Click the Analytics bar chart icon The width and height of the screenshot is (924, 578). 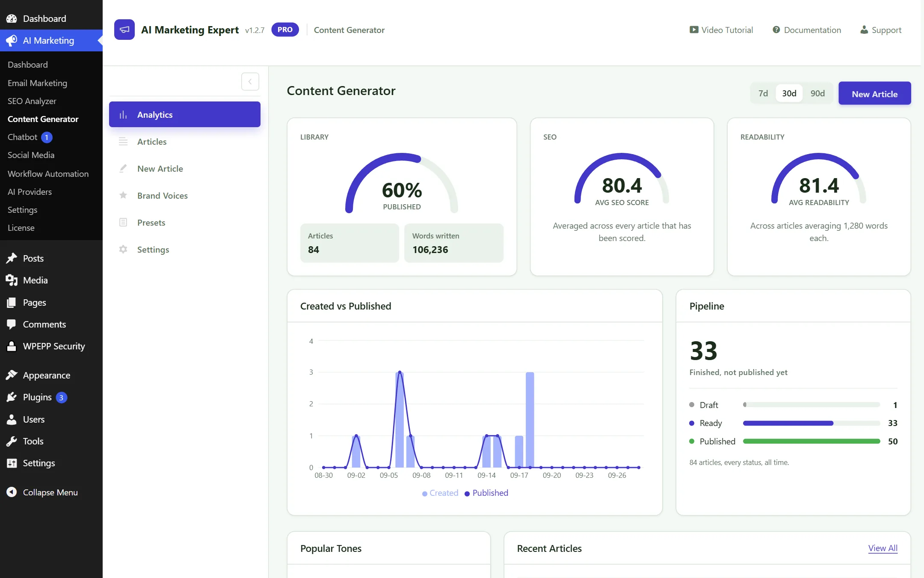pyautogui.click(x=123, y=115)
